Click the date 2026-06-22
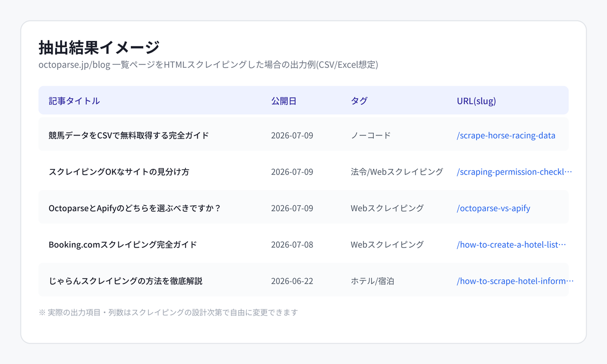Screen dimensions: 607x364 292,281
